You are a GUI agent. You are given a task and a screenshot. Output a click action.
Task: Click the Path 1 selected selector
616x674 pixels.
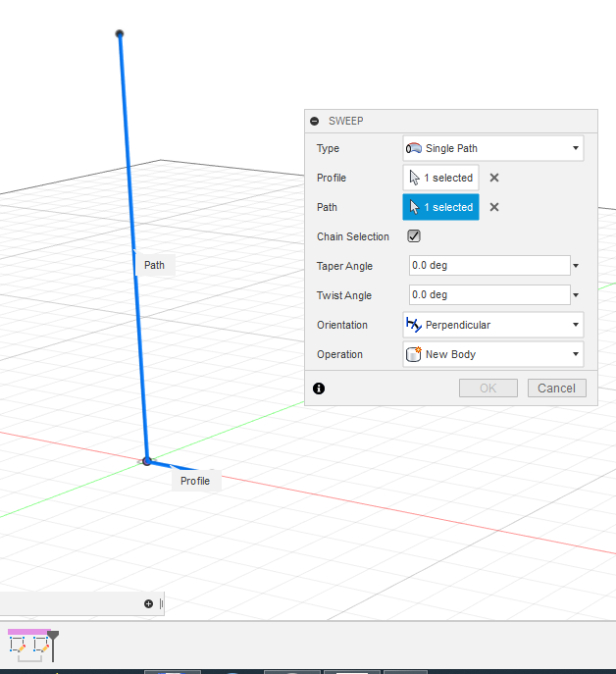pyautogui.click(x=440, y=207)
